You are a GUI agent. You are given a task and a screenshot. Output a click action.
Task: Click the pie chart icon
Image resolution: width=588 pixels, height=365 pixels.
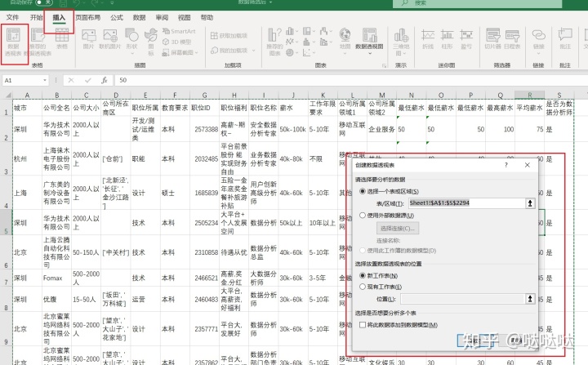click(289, 52)
